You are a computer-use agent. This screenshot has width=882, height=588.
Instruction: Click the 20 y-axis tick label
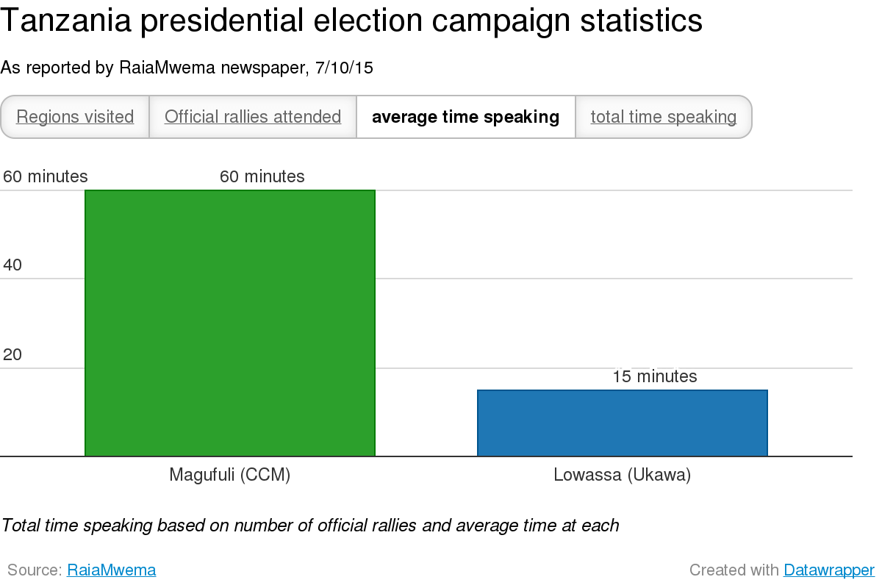(x=13, y=354)
